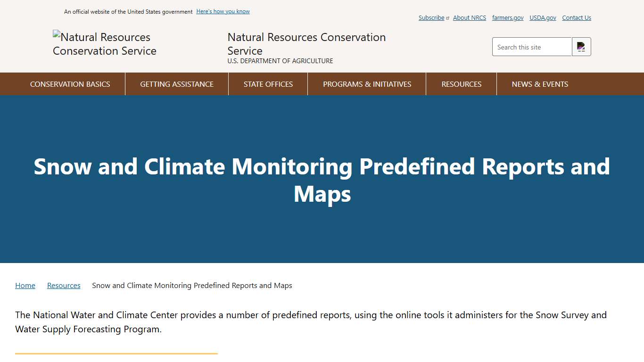Screen dimensions: 644x362
Task: Open the STATE OFFICES menu
Action: [268, 84]
